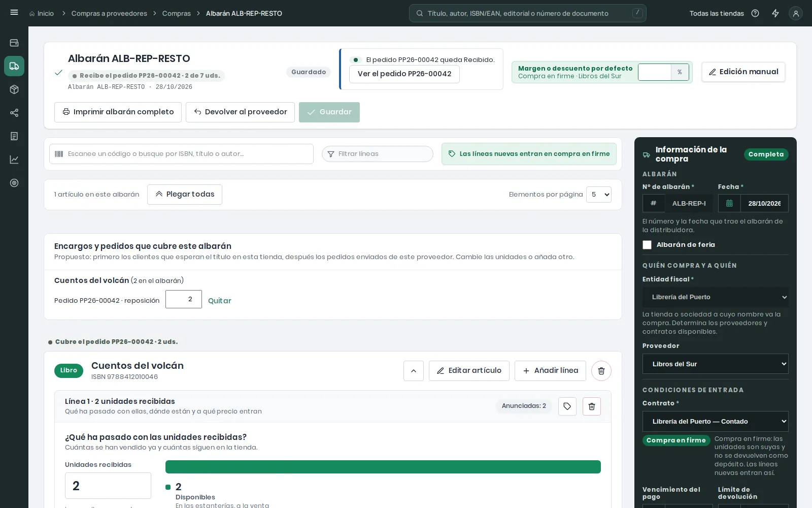
Task: Open the target circle icon in sidebar
Action: pos(14,183)
